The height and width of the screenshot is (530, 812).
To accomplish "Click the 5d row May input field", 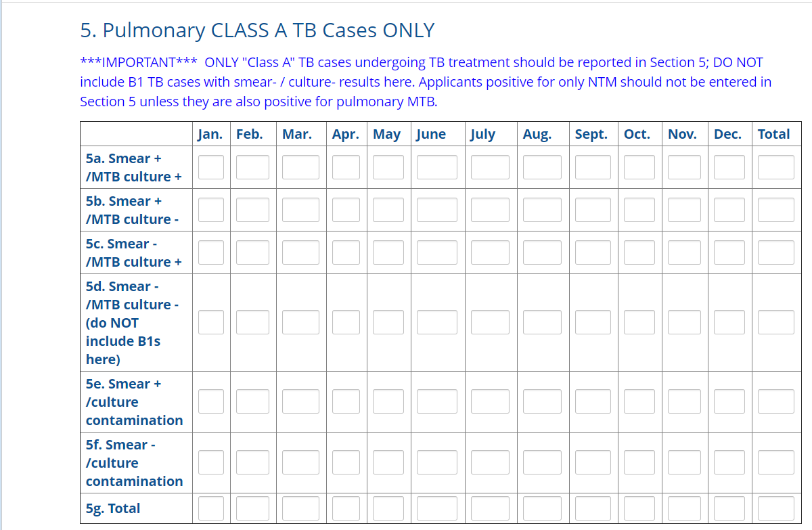I will click(388, 322).
